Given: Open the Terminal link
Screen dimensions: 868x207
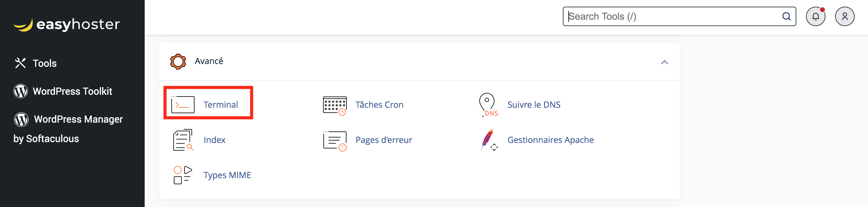Looking at the screenshot, I should [221, 105].
